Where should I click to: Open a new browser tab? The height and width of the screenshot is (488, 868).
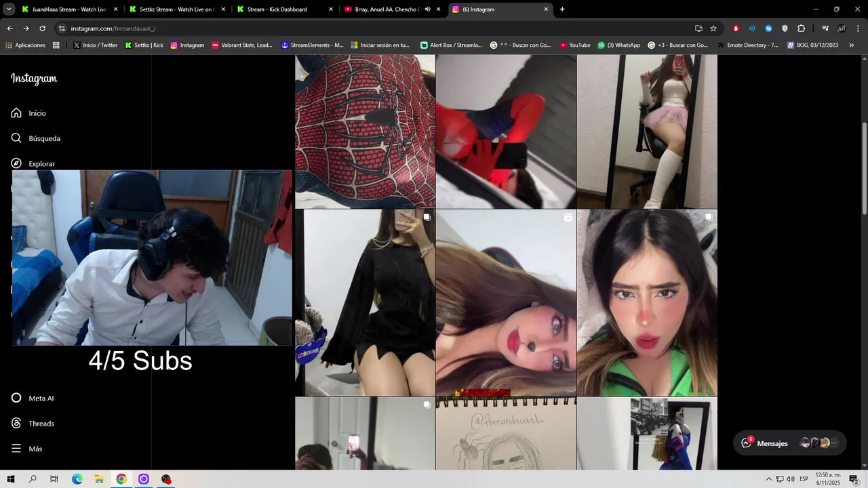click(562, 9)
